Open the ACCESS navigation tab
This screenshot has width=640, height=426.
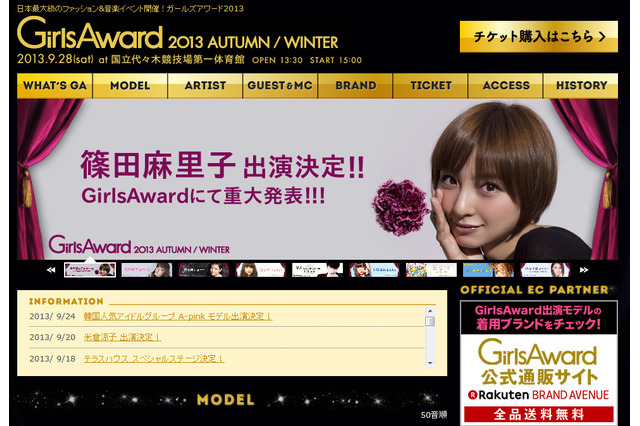pyautogui.click(x=506, y=86)
